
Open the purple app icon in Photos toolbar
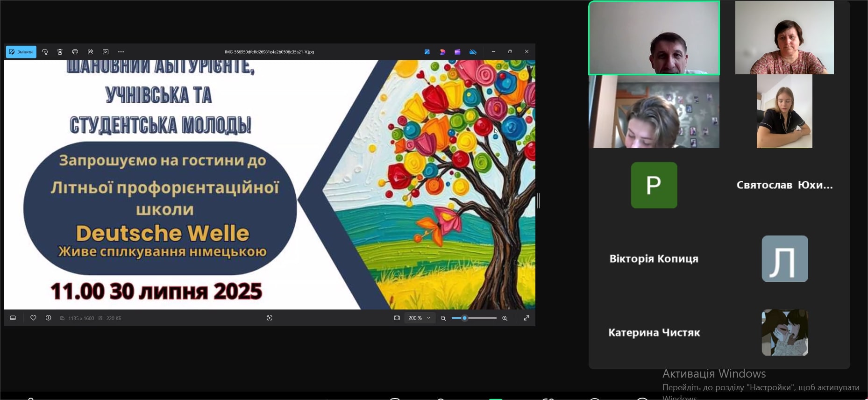tap(457, 52)
